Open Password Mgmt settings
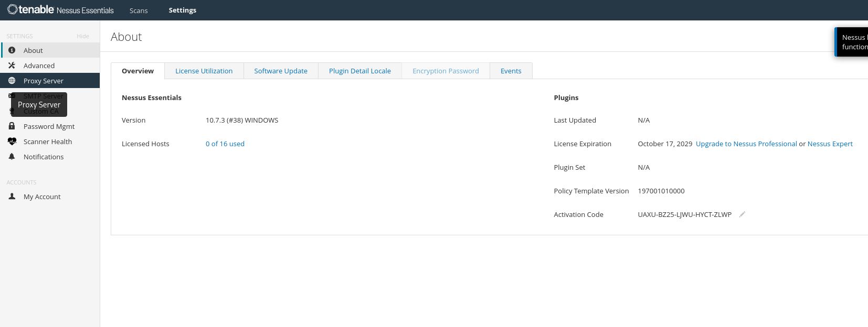Image resolution: width=868 pixels, height=327 pixels. (50, 126)
